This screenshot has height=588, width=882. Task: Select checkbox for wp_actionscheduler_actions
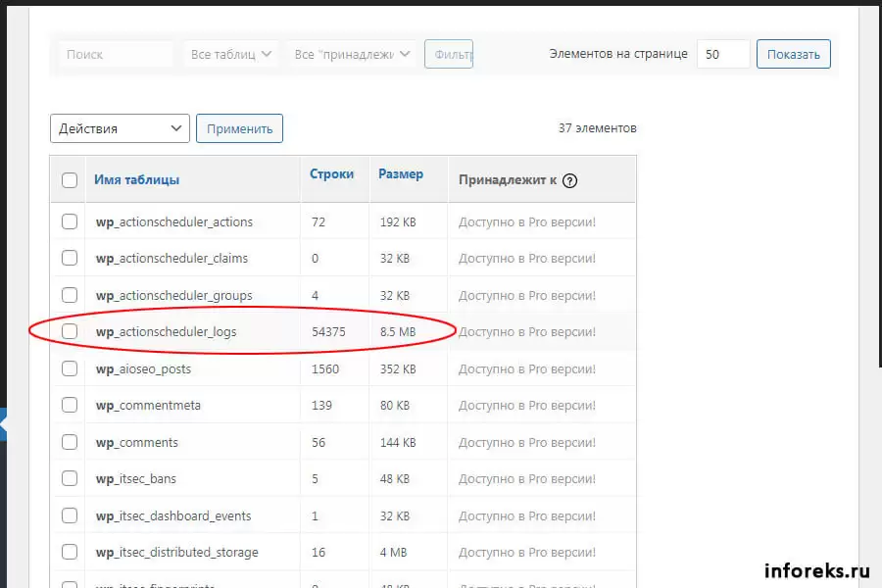point(70,222)
